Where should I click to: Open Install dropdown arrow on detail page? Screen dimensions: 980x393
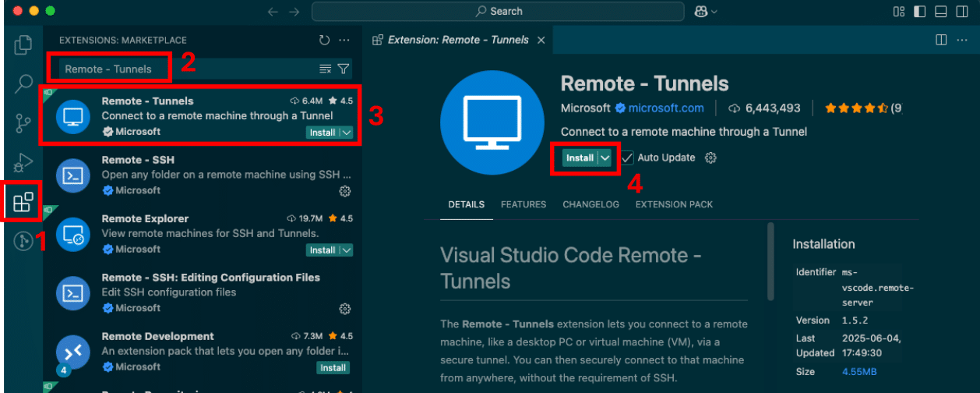605,158
